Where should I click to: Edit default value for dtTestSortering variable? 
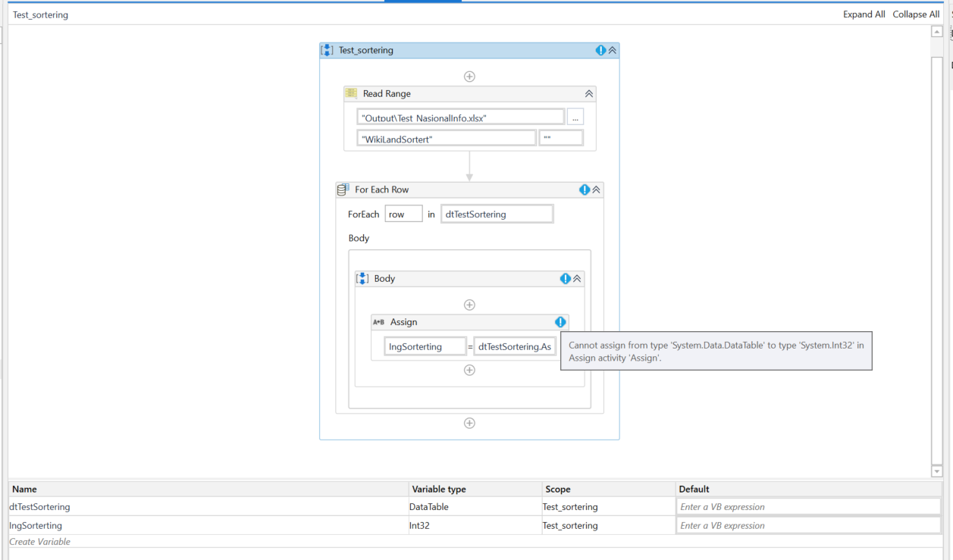click(809, 507)
